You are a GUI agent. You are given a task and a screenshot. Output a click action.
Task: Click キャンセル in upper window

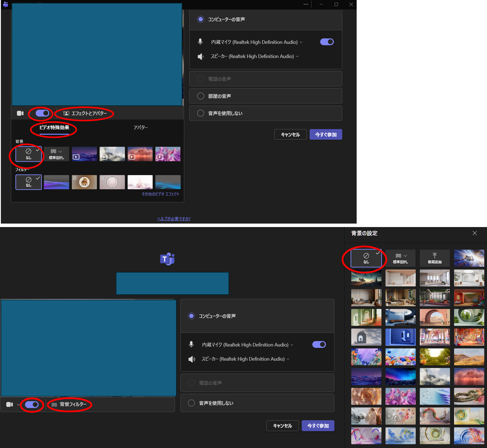[290, 135]
